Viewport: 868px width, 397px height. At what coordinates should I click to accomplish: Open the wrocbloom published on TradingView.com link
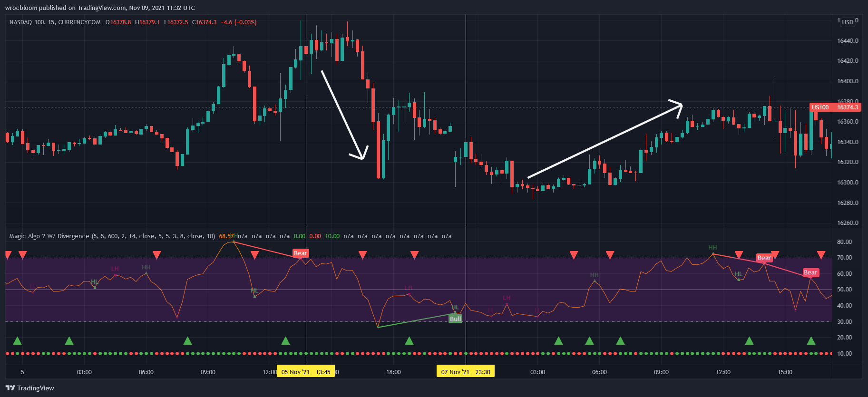coord(100,8)
